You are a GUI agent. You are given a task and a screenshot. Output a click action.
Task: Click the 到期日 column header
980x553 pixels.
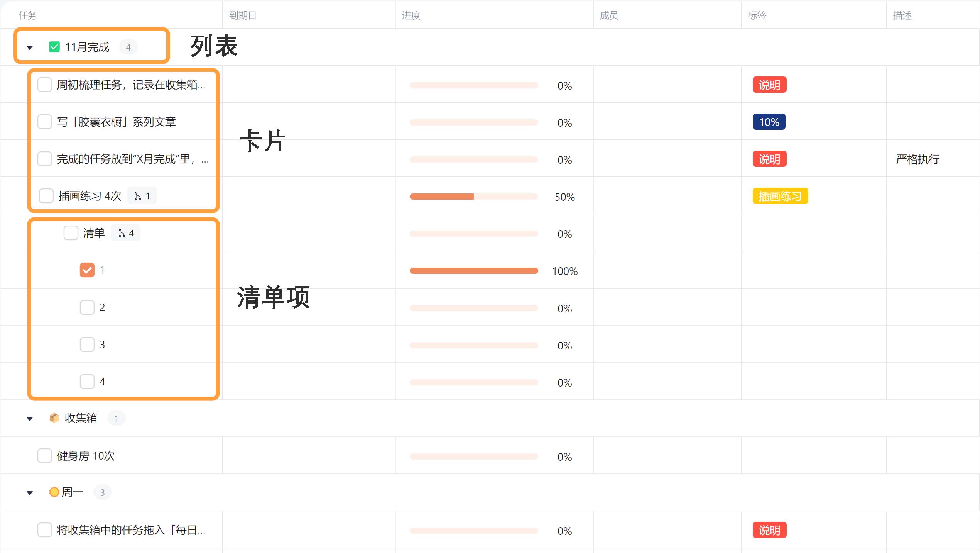(x=243, y=15)
